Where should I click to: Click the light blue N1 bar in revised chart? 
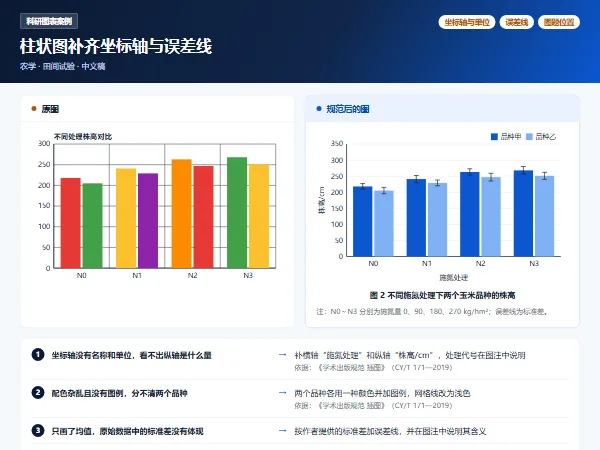(x=437, y=220)
